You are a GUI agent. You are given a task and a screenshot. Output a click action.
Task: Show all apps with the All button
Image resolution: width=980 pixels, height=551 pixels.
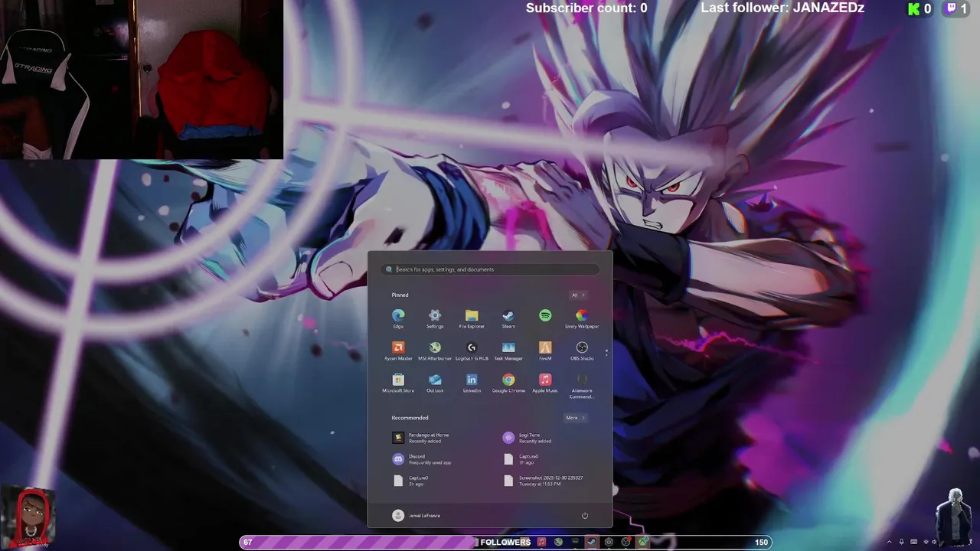point(577,295)
